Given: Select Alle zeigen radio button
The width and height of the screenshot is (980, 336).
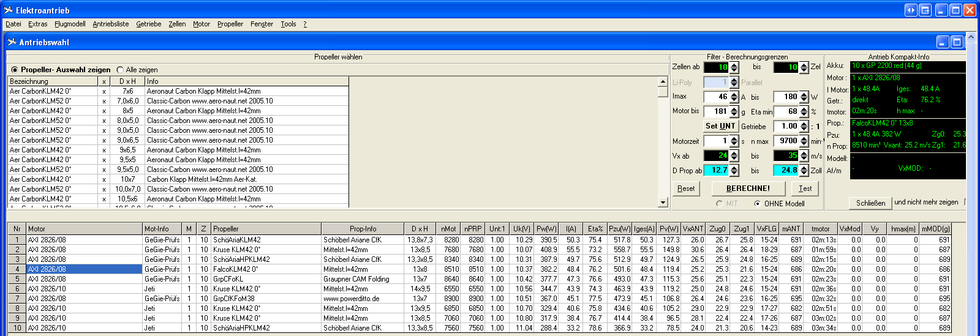Looking at the screenshot, I should pos(120,70).
